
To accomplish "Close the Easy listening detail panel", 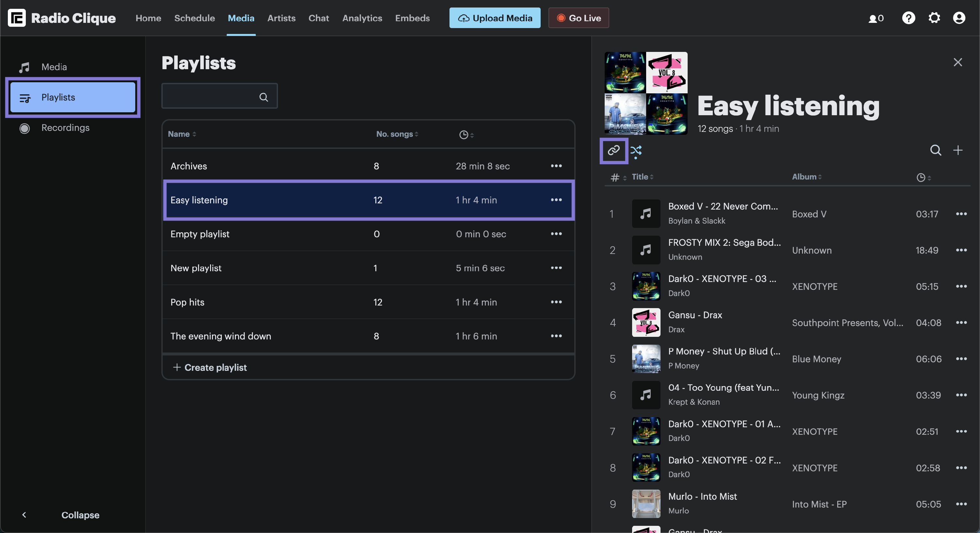I will pos(957,62).
